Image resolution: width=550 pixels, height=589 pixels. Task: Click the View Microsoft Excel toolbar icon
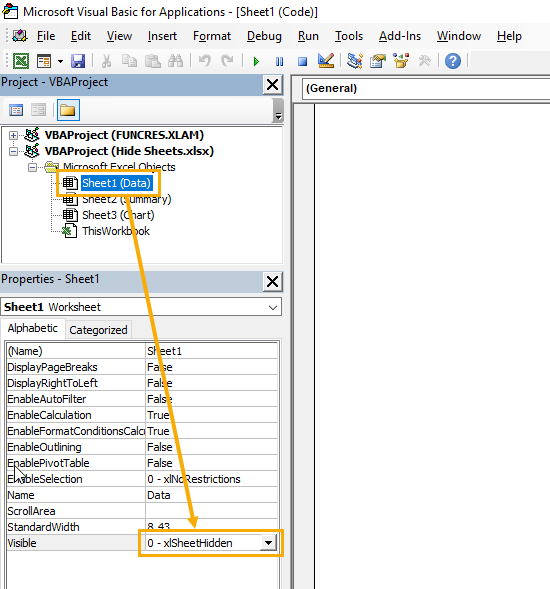21,60
